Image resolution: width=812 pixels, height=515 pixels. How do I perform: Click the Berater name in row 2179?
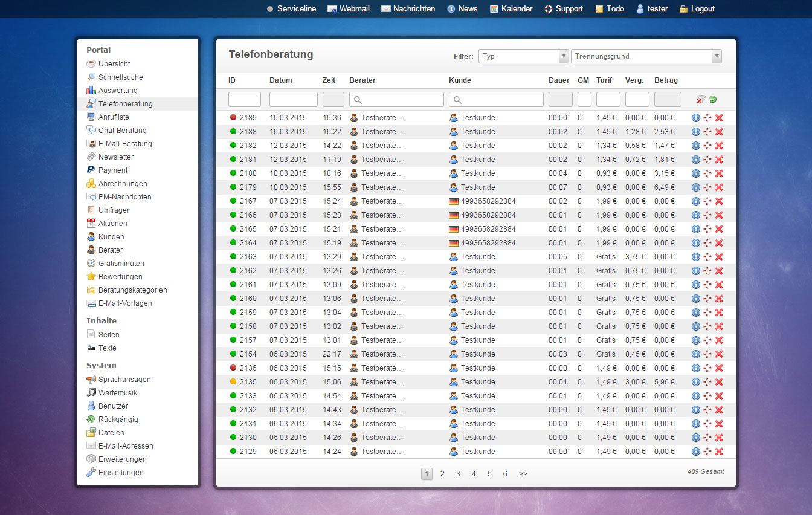click(382, 187)
